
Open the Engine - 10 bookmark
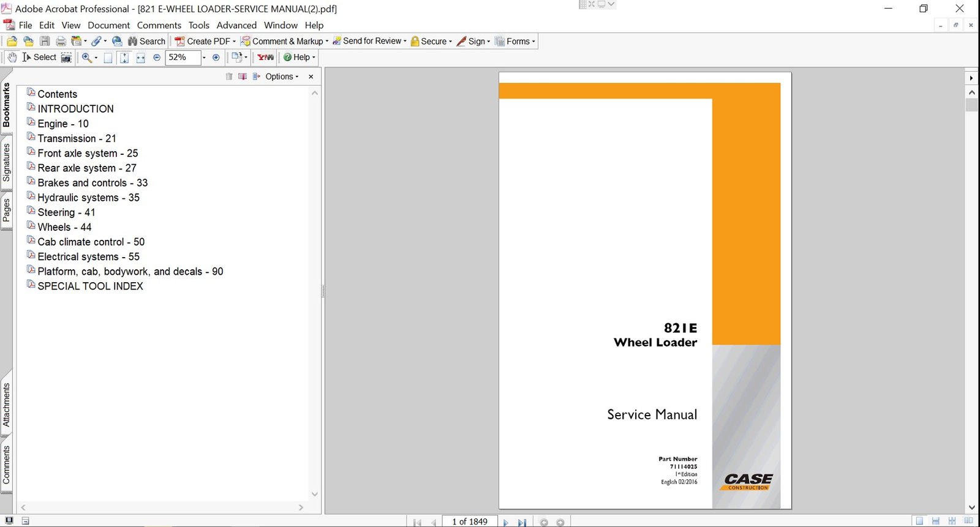coord(63,124)
